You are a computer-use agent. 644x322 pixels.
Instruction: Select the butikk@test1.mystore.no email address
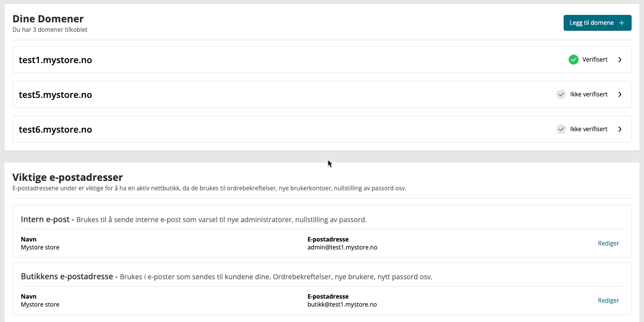pos(342,305)
